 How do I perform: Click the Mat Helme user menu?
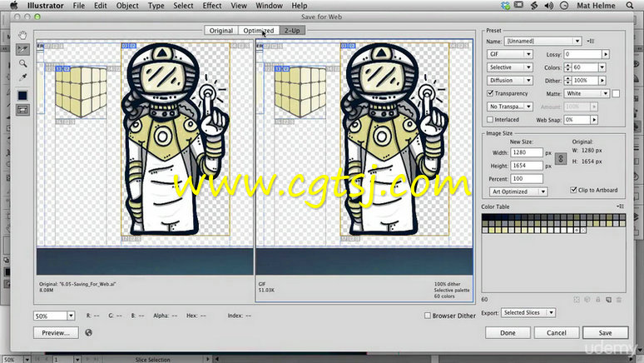click(x=596, y=5)
